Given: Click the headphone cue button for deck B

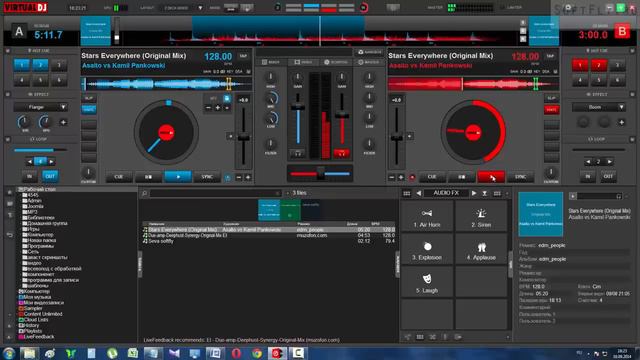Looking at the screenshot, I should 341,153.
